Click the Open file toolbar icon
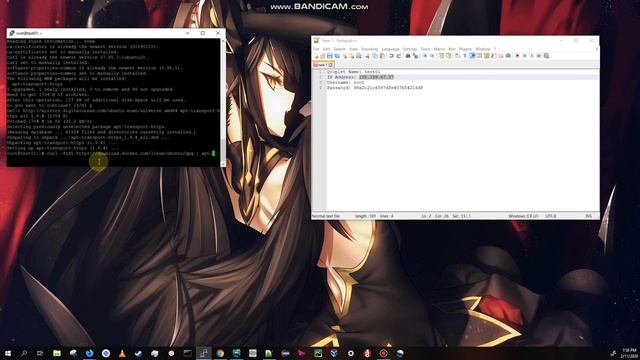This screenshot has height=360, width=640. tap(322, 56)
